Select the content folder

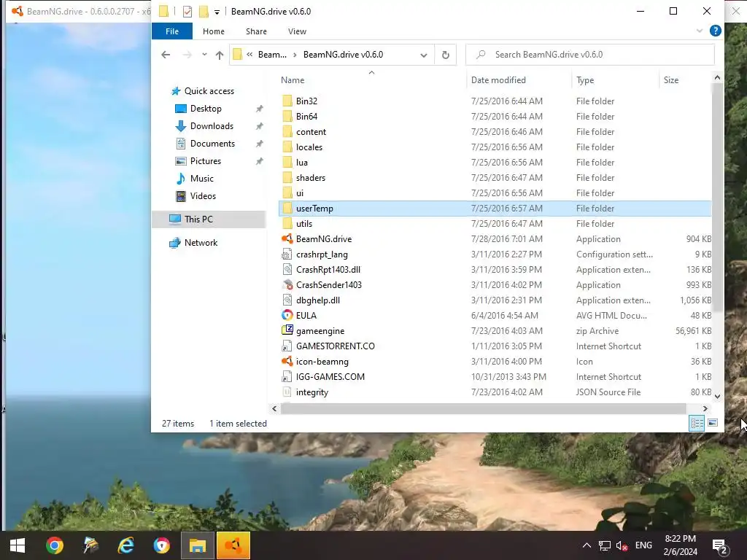[x=311, y=132]
